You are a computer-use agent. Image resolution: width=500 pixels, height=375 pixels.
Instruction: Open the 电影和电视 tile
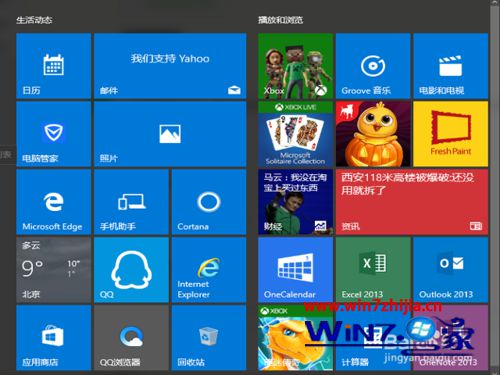click(451, 66)
